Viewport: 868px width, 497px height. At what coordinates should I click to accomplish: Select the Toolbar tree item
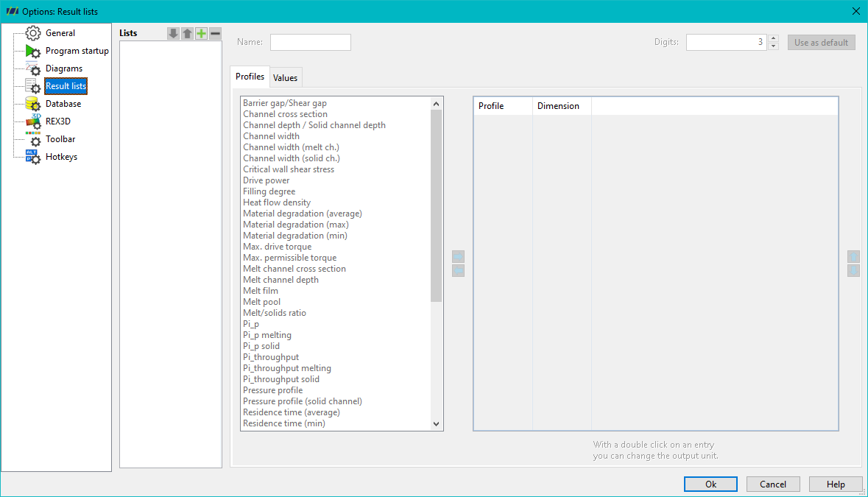point(60,139)
